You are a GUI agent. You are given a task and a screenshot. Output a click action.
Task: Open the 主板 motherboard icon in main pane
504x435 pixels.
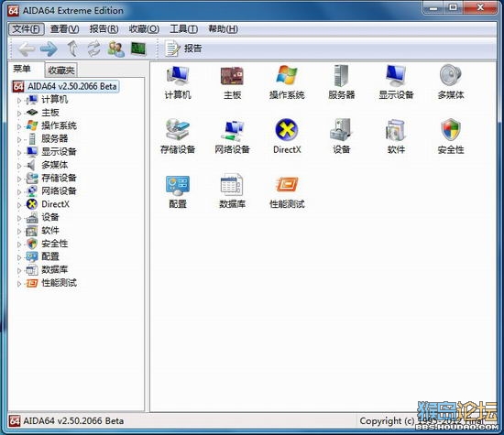[232, 82]
